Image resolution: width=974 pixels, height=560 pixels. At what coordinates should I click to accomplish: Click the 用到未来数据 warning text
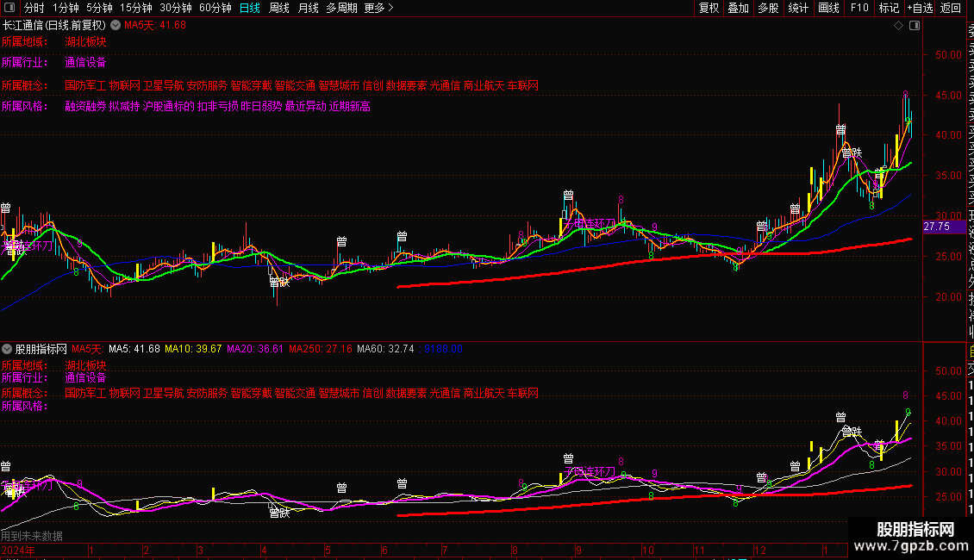click(x=32, y=536)
